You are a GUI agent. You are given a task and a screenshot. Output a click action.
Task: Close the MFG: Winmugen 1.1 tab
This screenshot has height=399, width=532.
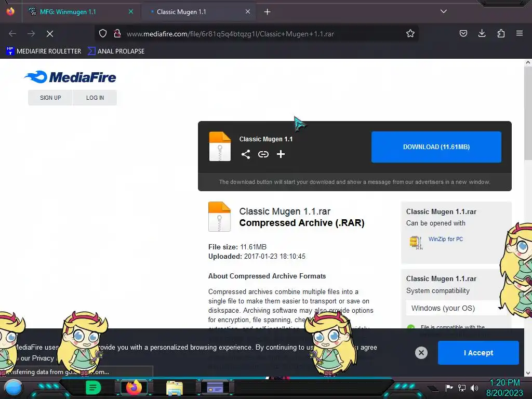coord(130,12)
